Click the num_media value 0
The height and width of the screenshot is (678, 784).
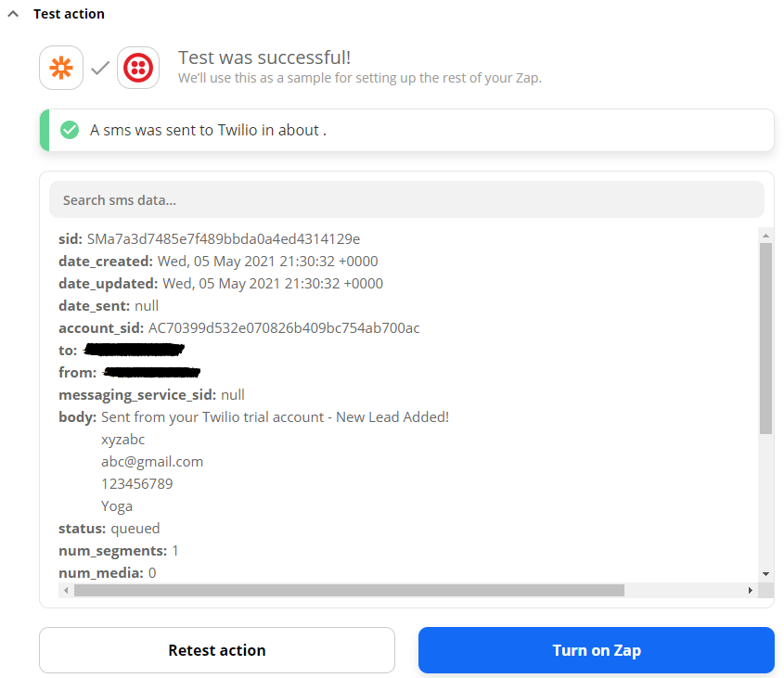pyautogui.click(x=152, y=573)
